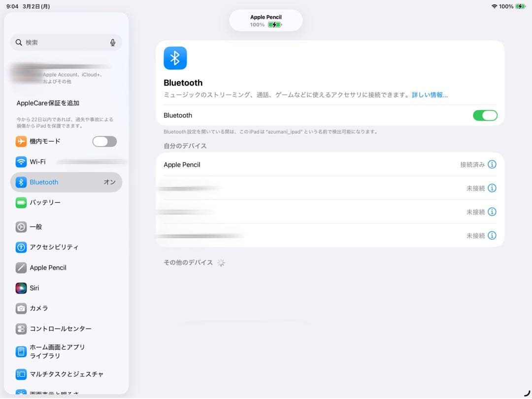Tap the 100% battery percentage in status bar
Image resolution: width=532 pixels, height=399 pixels.
[506, 6]
